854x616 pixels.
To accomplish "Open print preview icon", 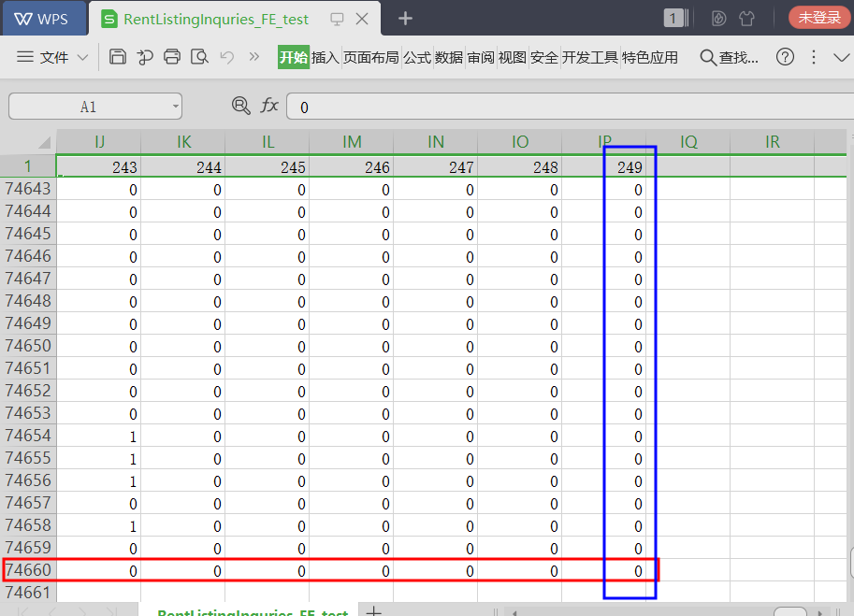I will [199, 57].
